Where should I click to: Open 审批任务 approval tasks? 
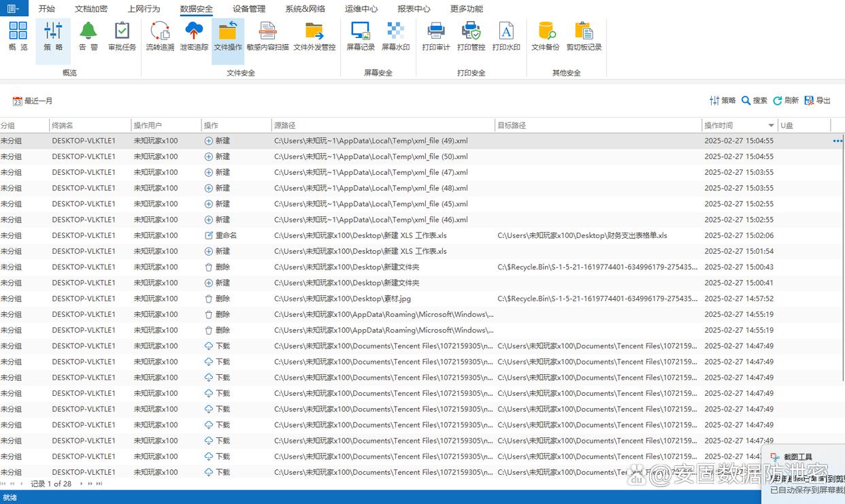(x=122, y=36)
